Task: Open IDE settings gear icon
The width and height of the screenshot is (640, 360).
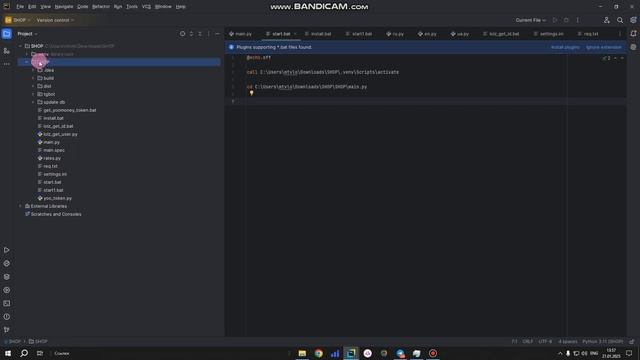Action: coord(633,20)
